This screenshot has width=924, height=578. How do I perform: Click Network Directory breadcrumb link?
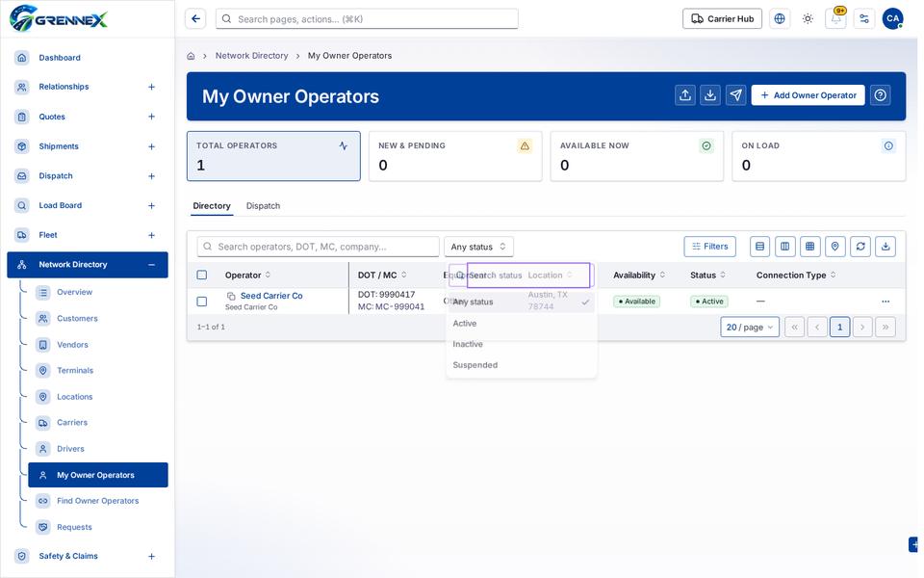(251, 56)
